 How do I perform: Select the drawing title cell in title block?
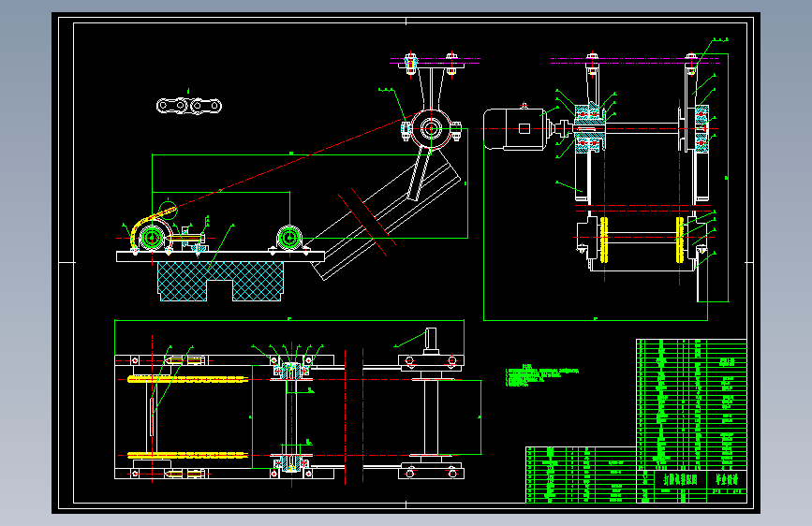pos(680,479)
